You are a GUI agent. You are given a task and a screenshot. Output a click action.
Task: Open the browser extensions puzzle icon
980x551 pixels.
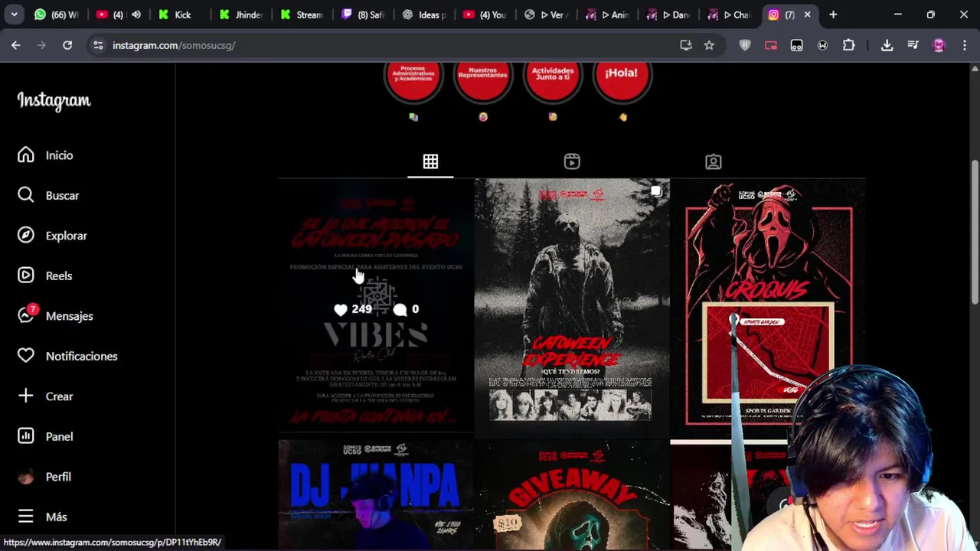coord(848,45)
